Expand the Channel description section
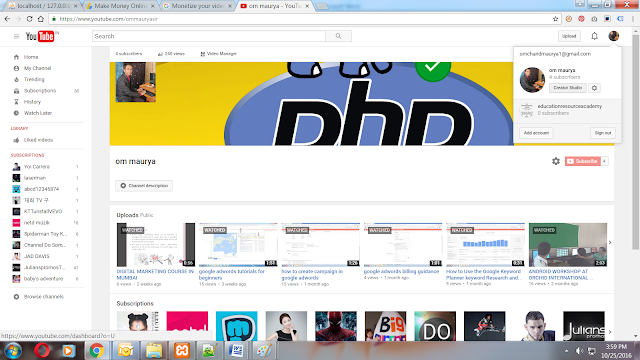The image size is (640, 360). (144, 186)
